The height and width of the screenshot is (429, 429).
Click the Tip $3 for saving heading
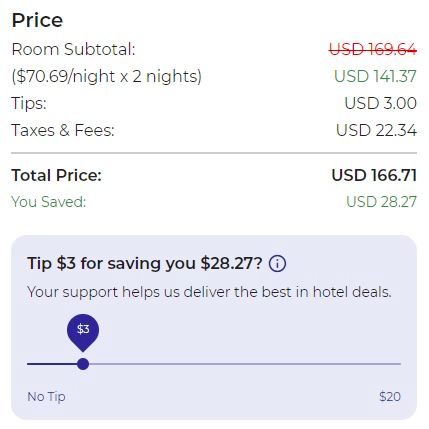point(145,264)
